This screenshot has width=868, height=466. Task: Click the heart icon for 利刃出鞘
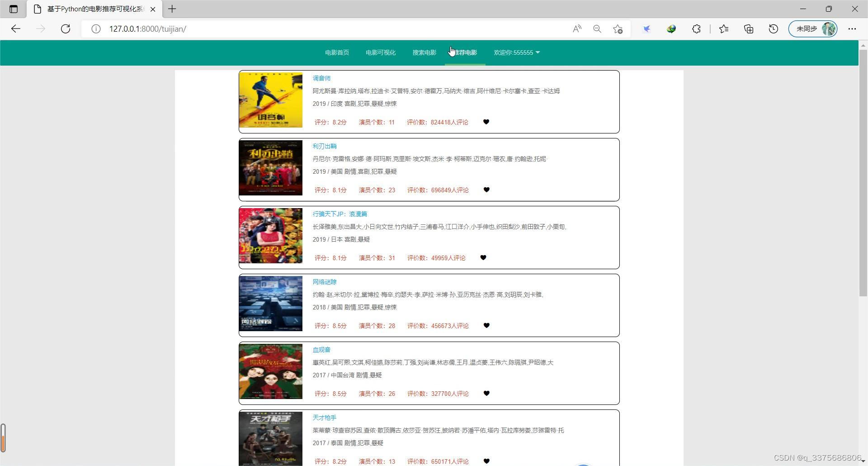click(486, 190)
